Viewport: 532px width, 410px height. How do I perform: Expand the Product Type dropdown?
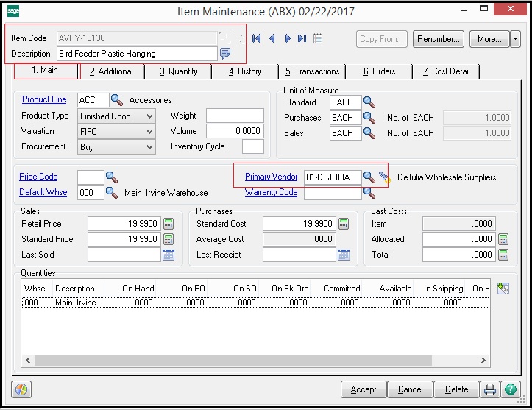(150, 116)
